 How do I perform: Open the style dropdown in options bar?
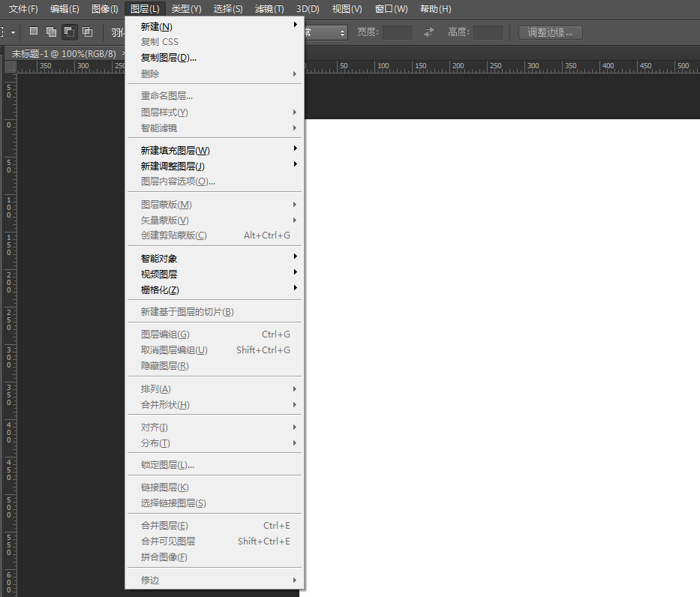[326, 32]
